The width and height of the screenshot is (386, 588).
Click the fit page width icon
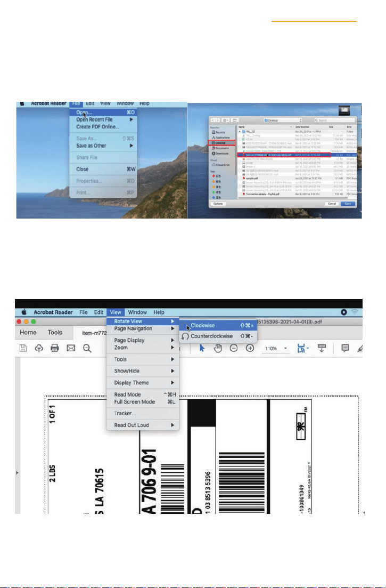coord(301,348)
